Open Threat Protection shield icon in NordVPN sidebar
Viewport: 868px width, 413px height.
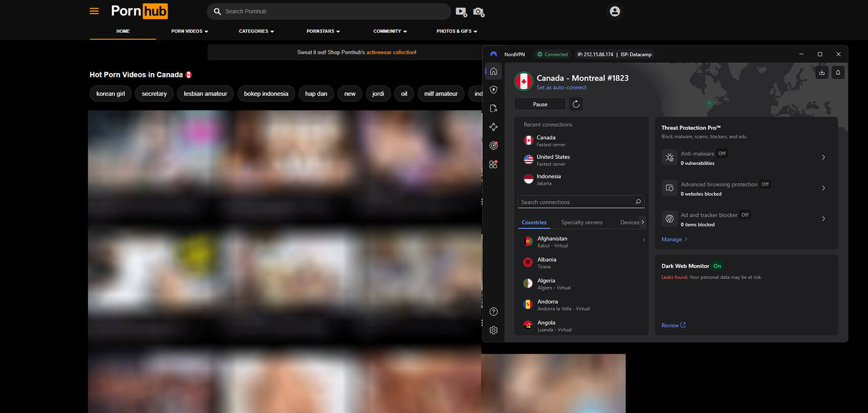pos(493,90)
